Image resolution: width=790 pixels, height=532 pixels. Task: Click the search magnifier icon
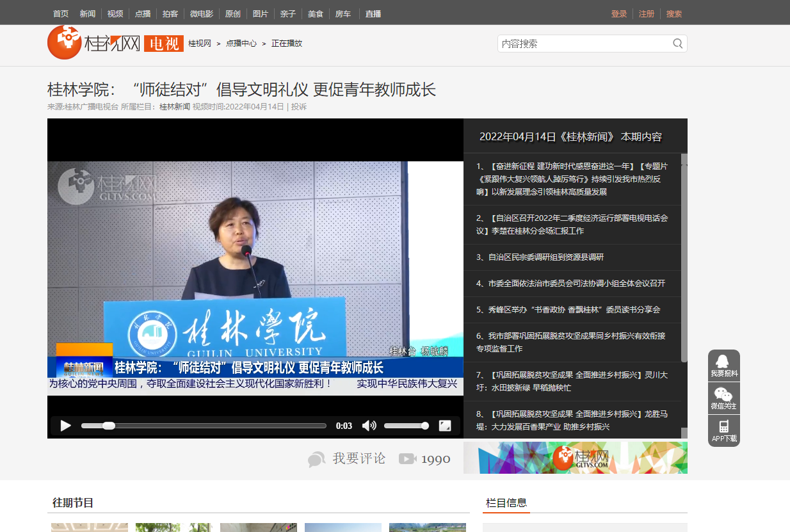(677, 44)
